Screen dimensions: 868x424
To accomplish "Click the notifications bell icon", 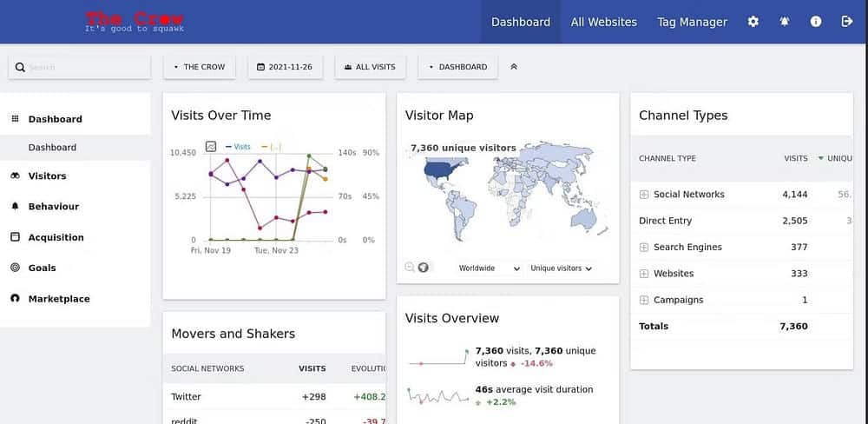I will point(785,22).
